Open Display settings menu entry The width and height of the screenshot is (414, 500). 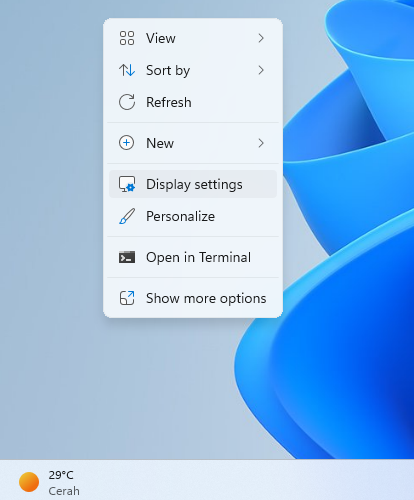(193, 184)
